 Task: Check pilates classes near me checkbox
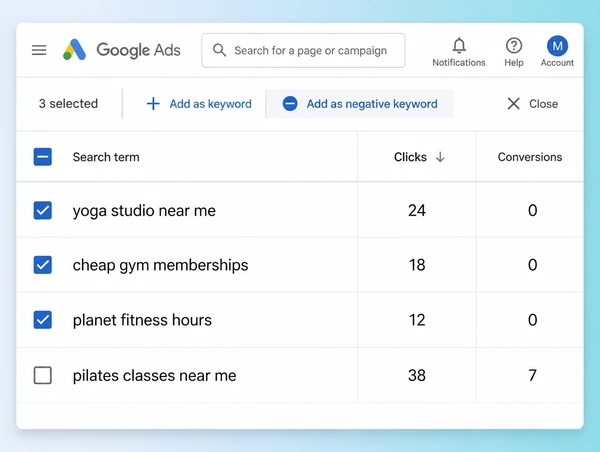tap(43, 375)
